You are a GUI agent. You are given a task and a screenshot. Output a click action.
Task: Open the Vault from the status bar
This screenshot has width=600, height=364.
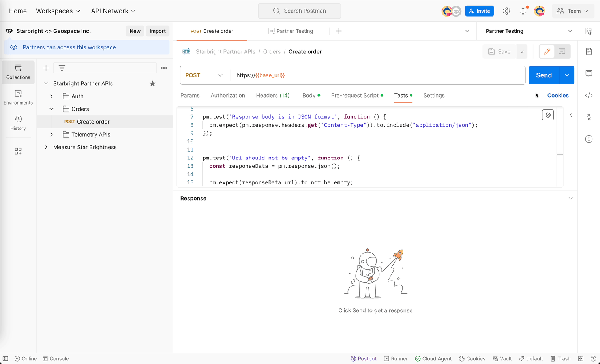502,358
